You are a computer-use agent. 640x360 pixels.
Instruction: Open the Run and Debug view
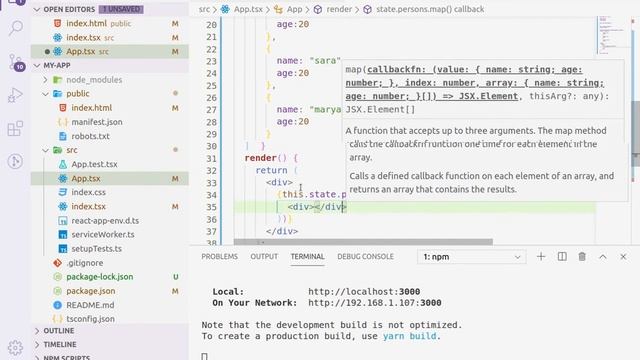[x=16, y=95]
